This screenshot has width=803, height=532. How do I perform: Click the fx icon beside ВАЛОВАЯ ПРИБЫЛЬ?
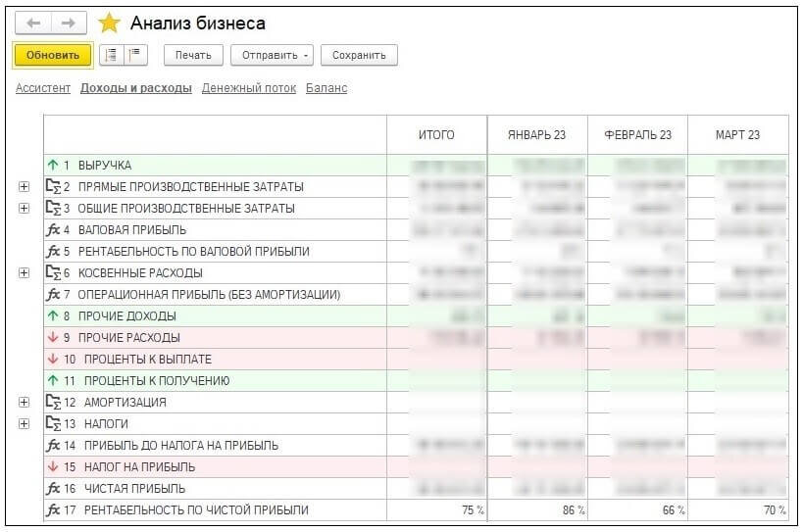[53, 230]
